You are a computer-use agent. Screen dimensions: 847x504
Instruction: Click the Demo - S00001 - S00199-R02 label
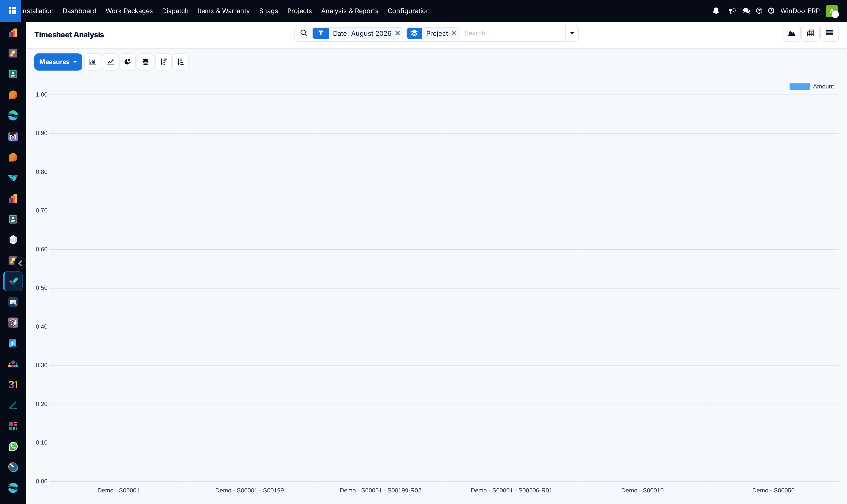(x=380, y=490)
